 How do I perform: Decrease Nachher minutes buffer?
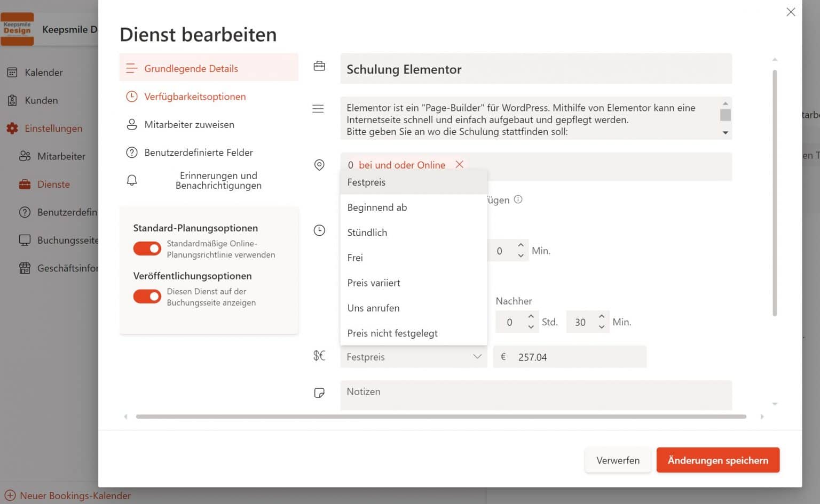click(601, 327)
